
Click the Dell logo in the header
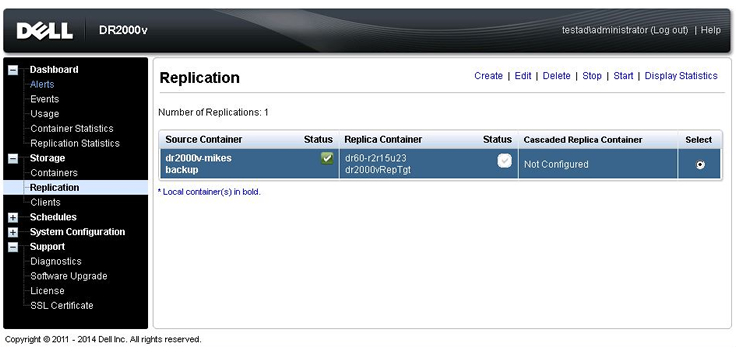45,31
